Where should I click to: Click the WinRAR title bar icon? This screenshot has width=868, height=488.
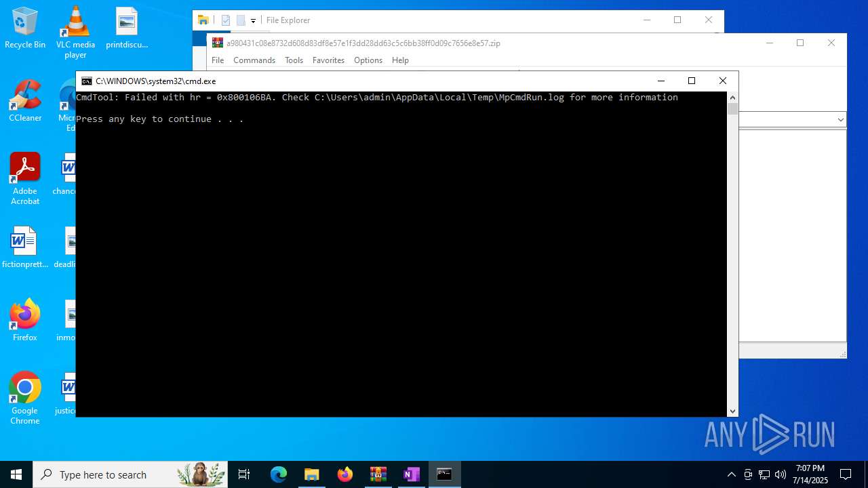pos(217,43)
